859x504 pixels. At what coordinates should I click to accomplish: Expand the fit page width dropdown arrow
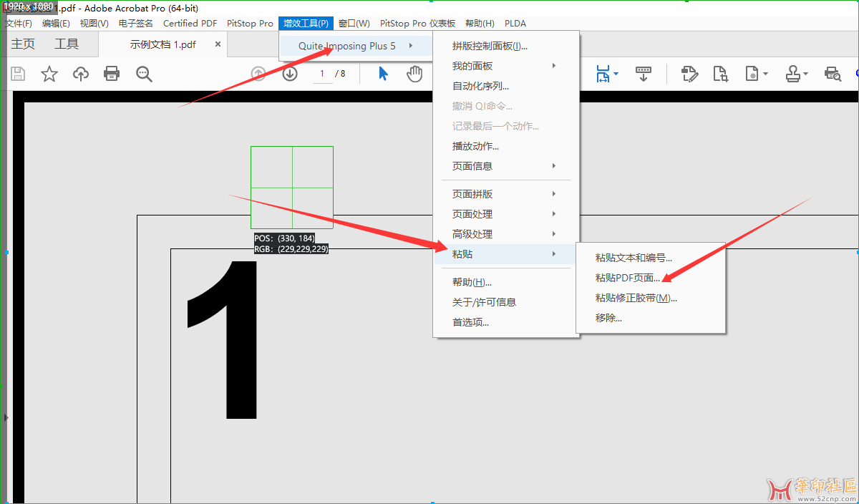coord(616,74)
